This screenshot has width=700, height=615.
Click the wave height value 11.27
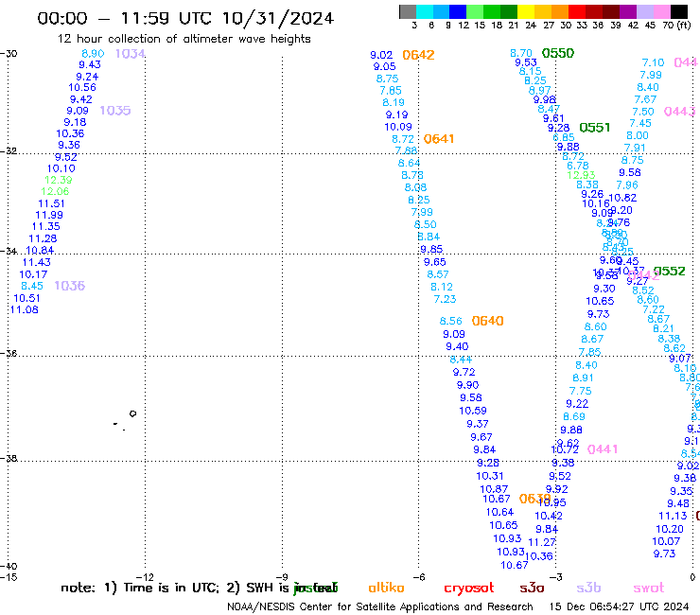click(542, 542)
